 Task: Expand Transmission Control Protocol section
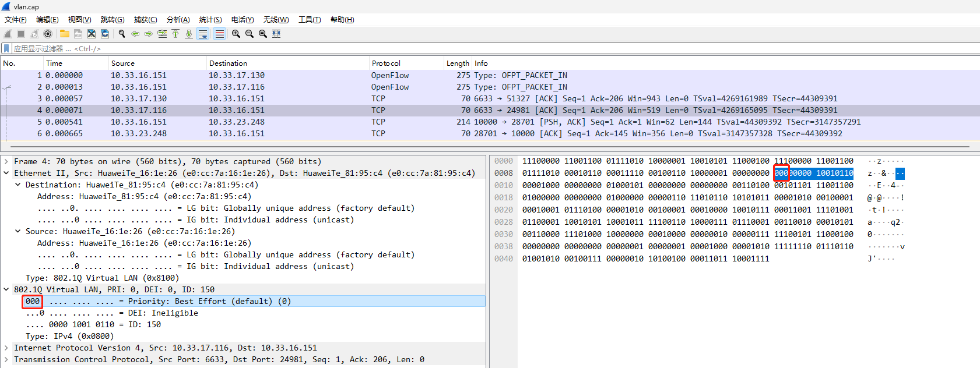click(x=6, y=359)
